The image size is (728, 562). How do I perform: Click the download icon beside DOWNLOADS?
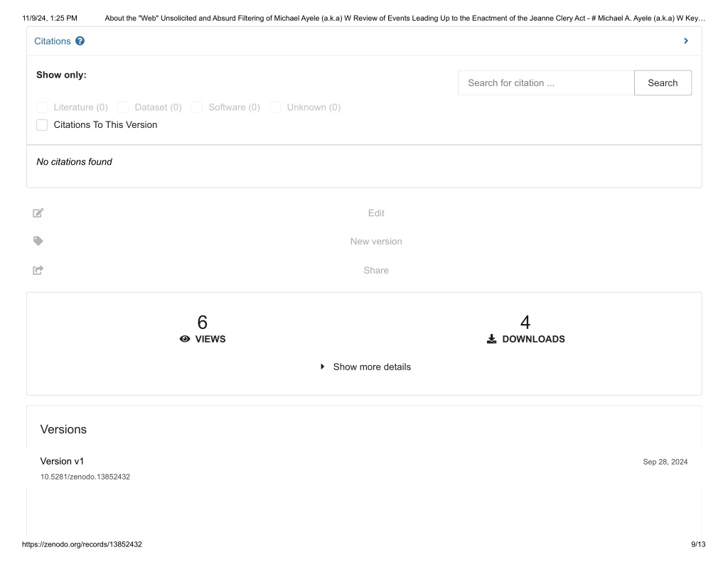coord(491,339)
